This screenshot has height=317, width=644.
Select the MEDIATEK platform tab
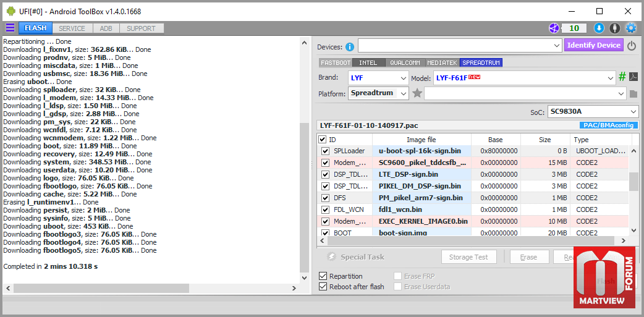point(443,63)
